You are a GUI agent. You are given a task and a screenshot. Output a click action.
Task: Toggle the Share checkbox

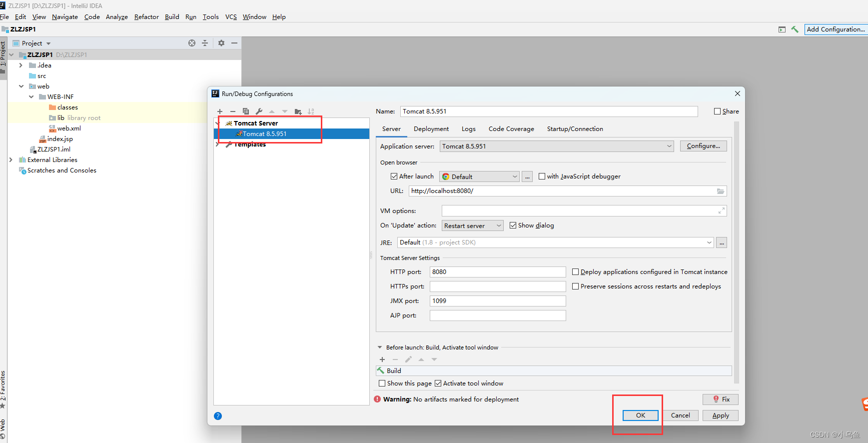point(718,111)
